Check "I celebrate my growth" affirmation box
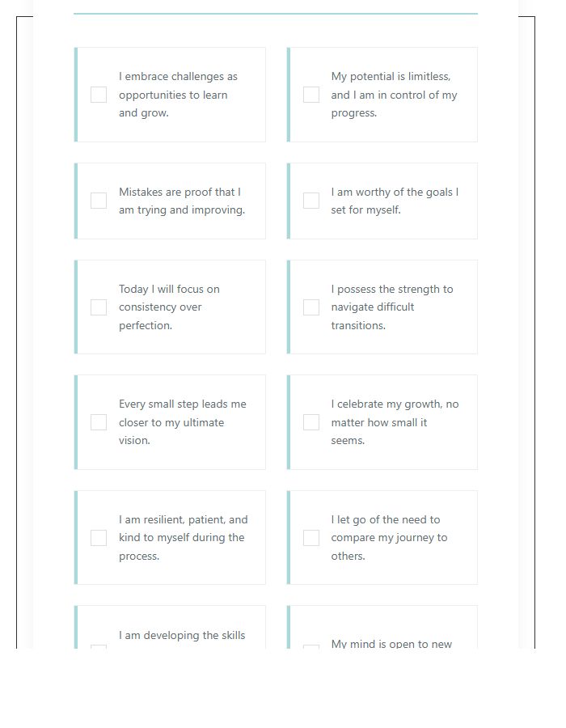 [x=311, y=422]
